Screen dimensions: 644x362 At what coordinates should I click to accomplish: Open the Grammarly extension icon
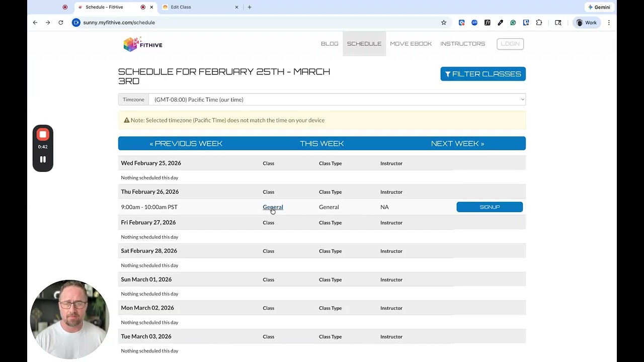pyautogui.click(x=513, y=23)
